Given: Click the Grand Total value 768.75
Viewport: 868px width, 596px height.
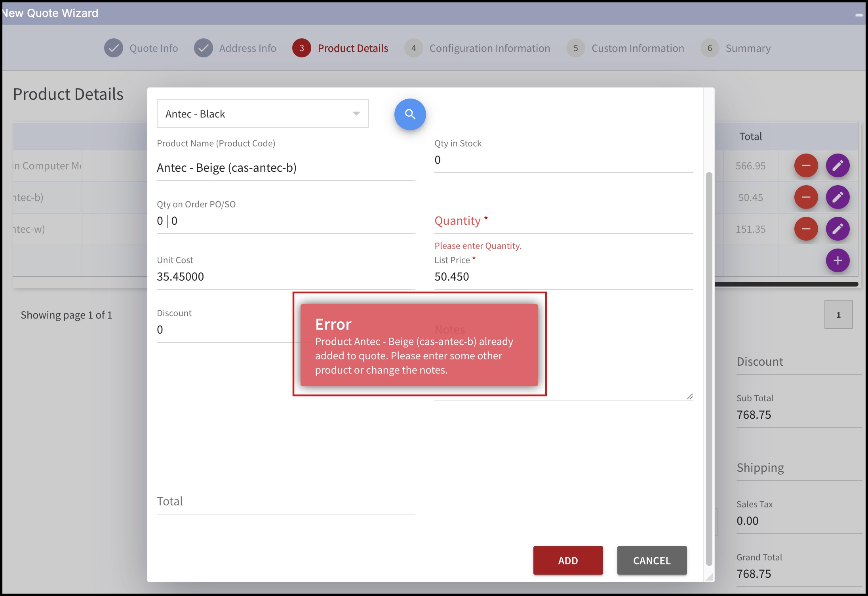Looking at the screenshot, I should pyautogui.click(x=754, y=574).
